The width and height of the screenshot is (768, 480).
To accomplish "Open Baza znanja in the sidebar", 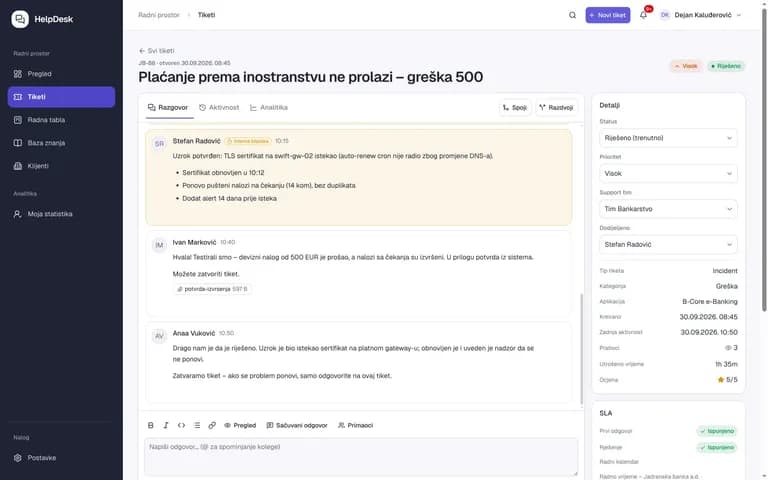I will (x=61, y=143).
